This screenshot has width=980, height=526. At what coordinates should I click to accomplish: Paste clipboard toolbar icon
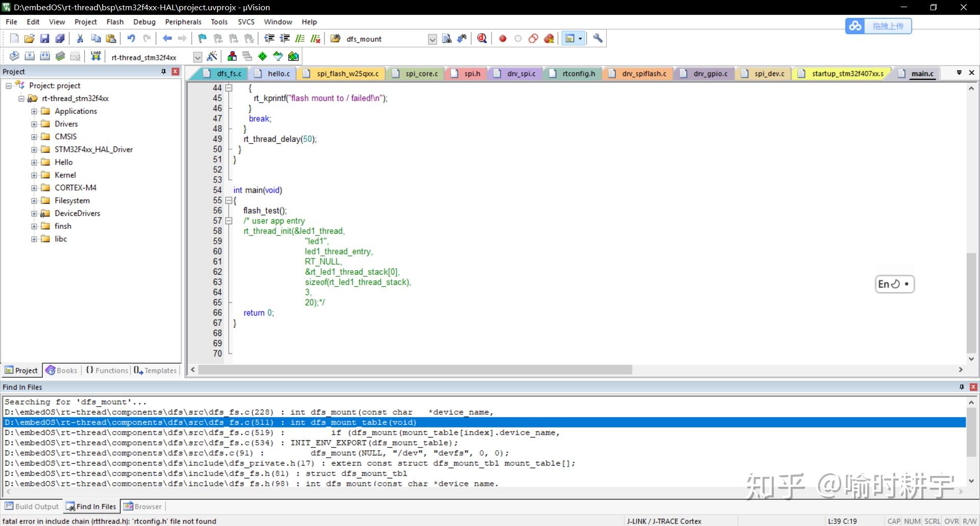click(x=111, y=39)
